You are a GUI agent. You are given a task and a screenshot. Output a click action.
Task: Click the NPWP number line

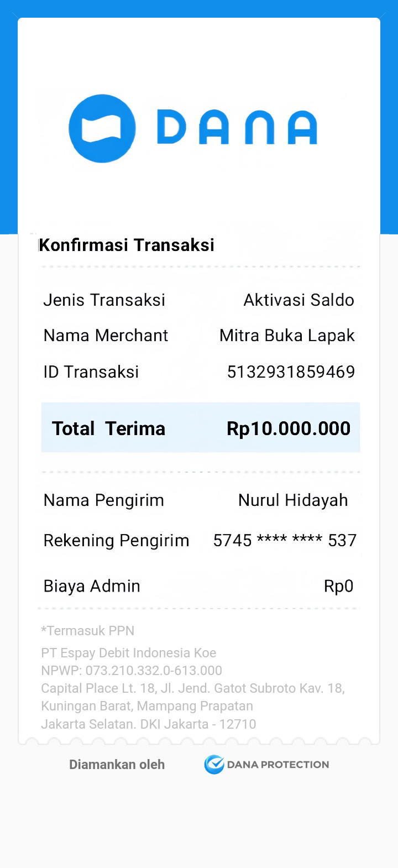[x=132, y=671]
